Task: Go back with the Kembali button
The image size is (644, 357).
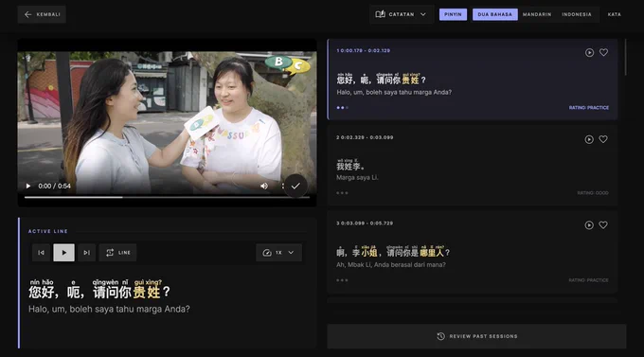Action: tap(42, 14)
